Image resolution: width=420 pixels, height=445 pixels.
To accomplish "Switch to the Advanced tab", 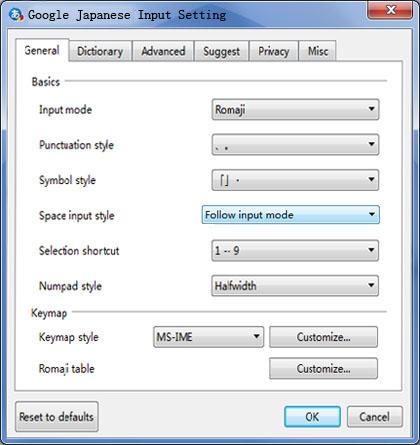I will click(x=163, y=51).
